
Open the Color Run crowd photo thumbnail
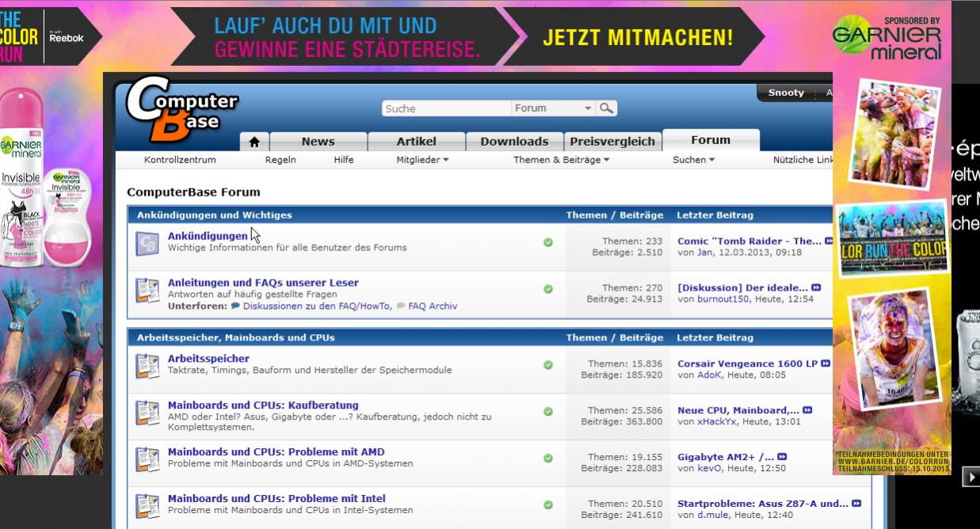[894, 240]
